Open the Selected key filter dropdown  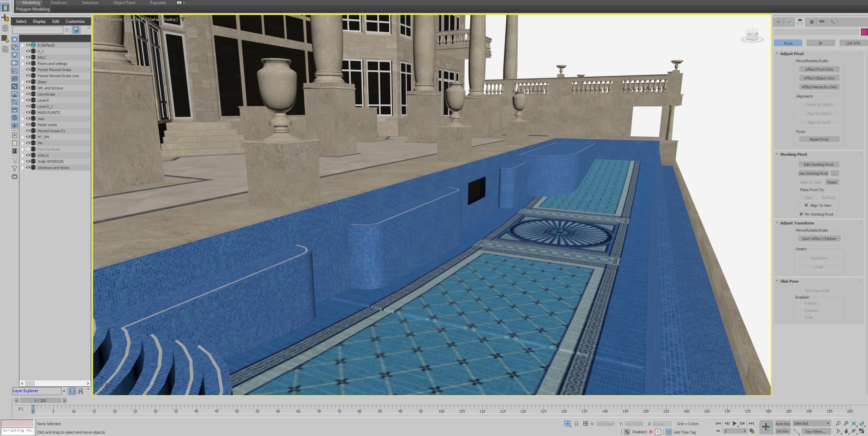coord(812,424)
